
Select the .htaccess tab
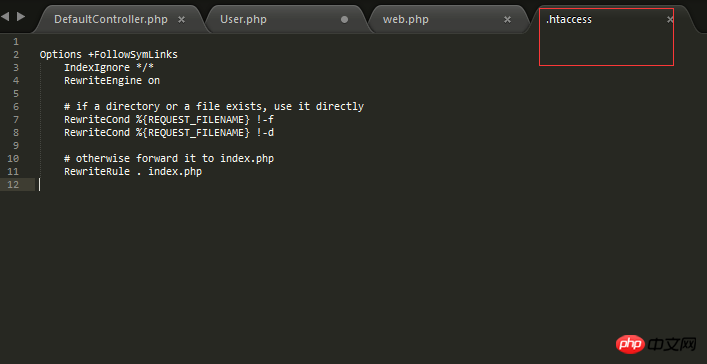[569, 19]
